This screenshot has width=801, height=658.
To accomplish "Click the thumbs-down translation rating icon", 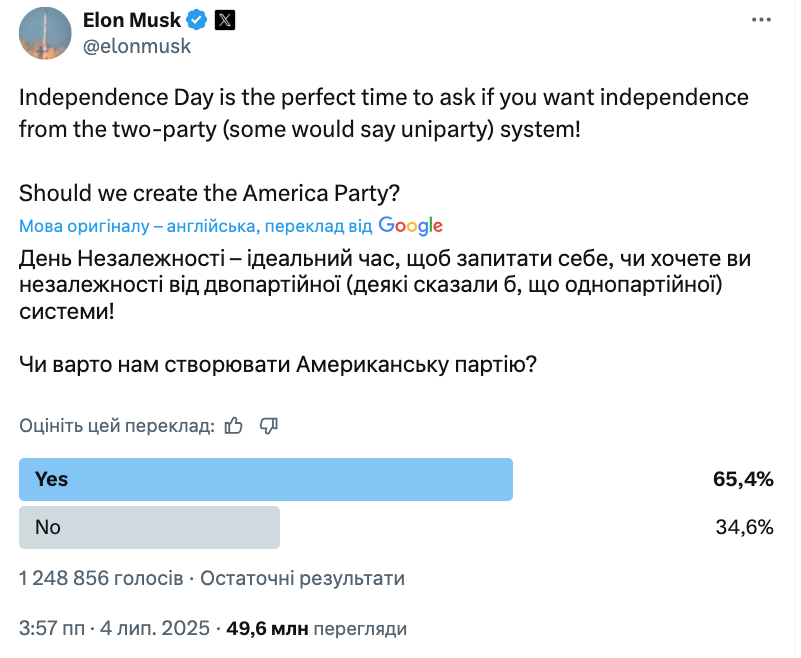I will (x=269, y=425).
